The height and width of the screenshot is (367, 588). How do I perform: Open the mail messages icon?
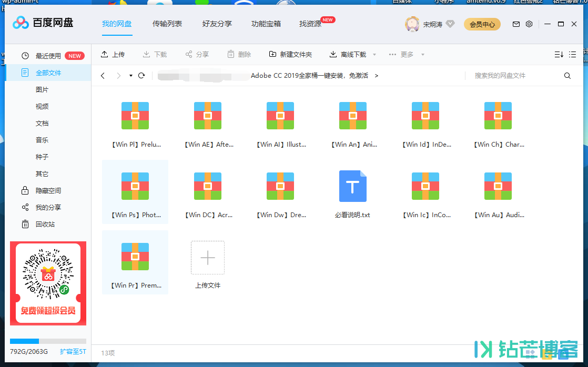click(x=516, y=24)
